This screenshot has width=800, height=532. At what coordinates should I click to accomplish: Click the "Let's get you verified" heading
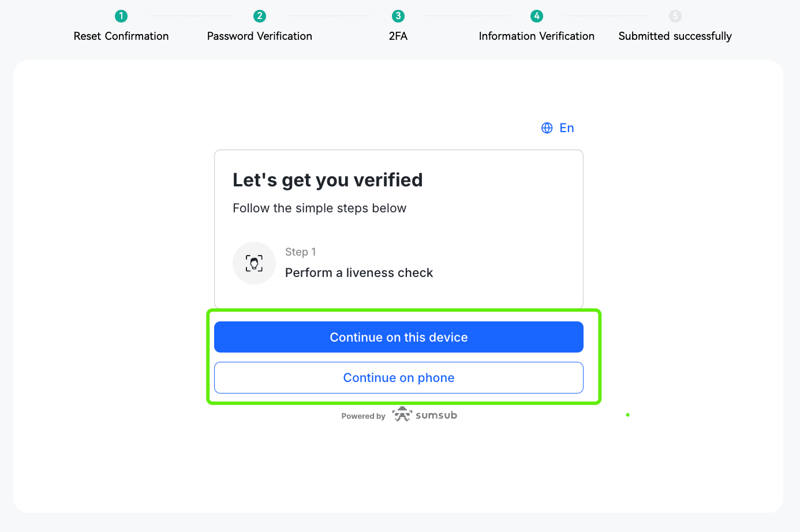[328, 181]
